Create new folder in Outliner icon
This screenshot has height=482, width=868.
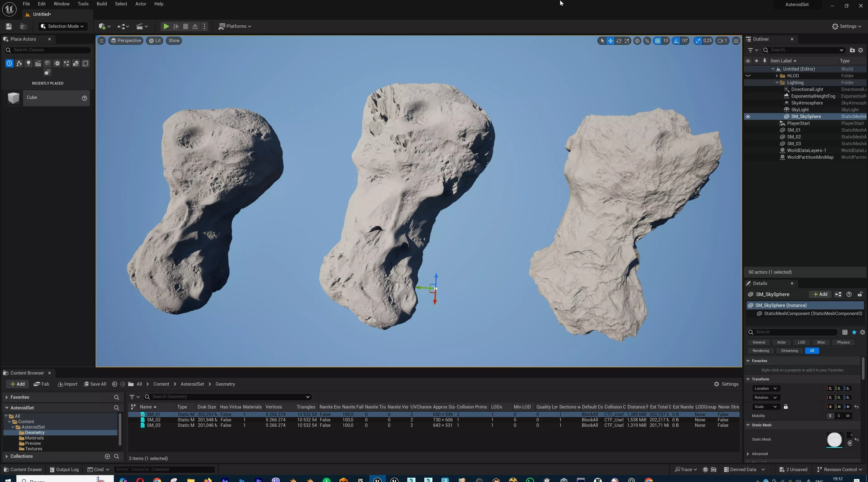852,50
